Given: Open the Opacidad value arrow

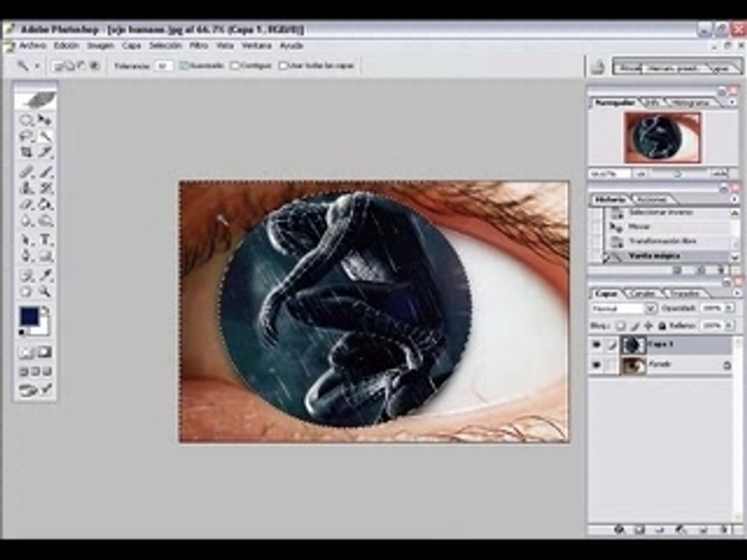Looking at the screenshot, I should click(x=729, y=309).
